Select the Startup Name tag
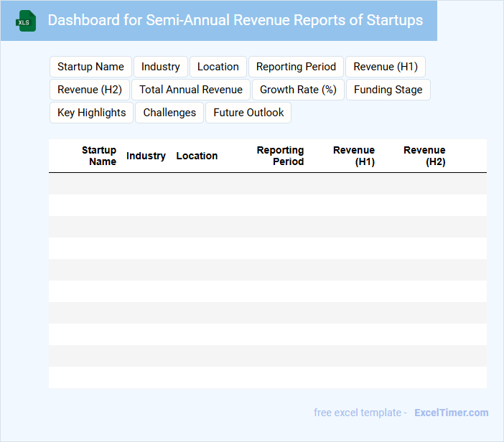Viewport: 504px width, 442px height. click(90, 67)
